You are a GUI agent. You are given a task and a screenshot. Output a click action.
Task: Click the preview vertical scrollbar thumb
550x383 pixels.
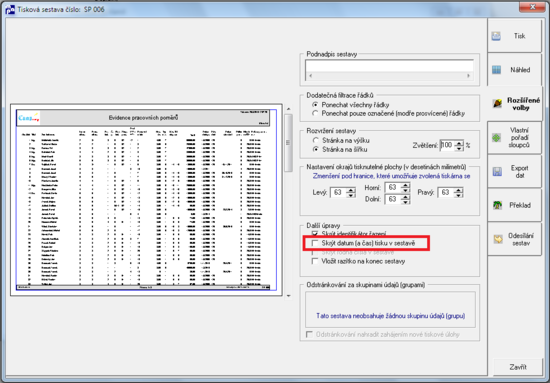(x=288, y=143)
